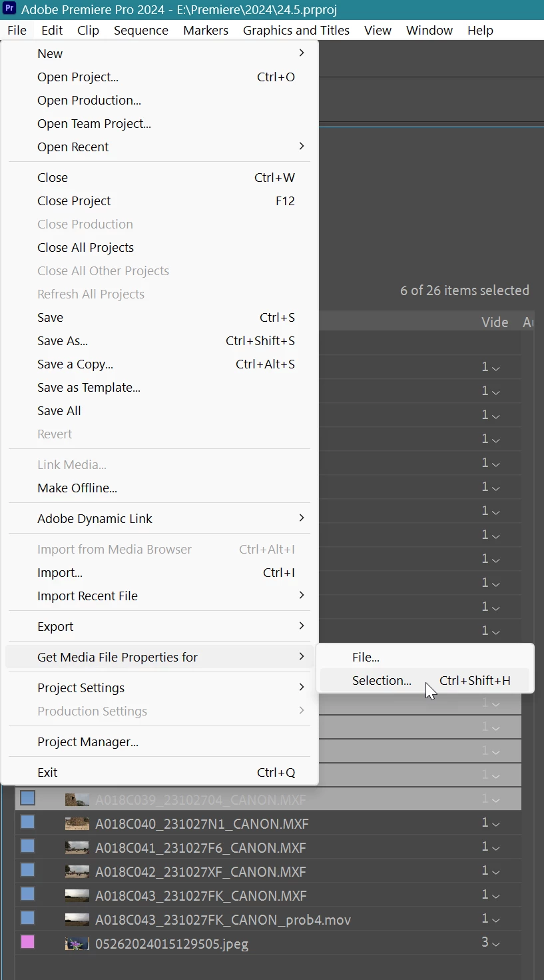Choose Save as Template...
This screenshot has height=980, width=544.
pos(159,388)
